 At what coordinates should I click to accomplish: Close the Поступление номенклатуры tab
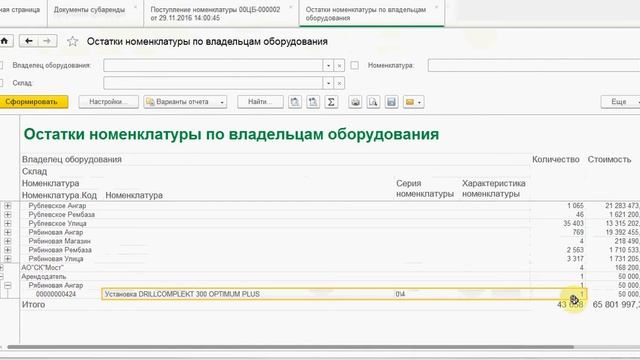(x=291, y=7)
